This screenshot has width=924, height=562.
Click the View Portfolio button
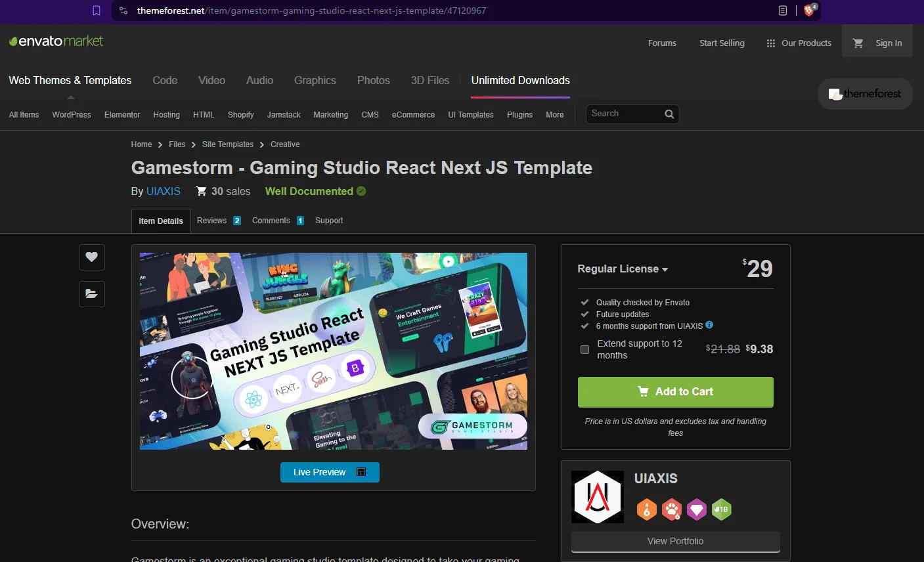(x=675, y=542)
